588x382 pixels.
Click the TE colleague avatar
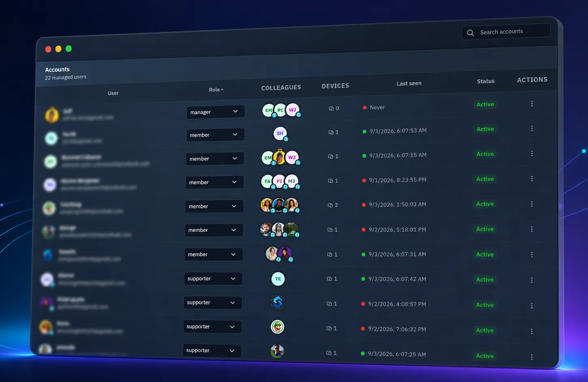pyautogui.click(x=278, y=279)
